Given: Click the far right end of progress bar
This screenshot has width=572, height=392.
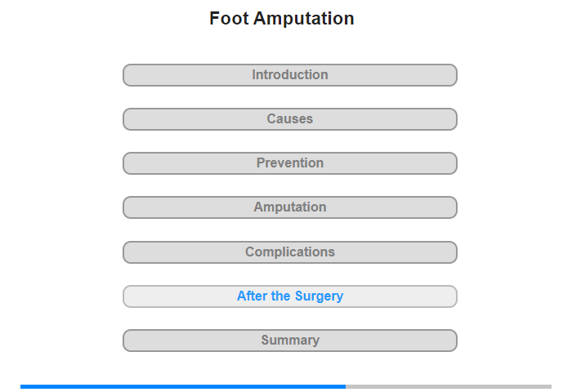Looking at the screenshot, I should point(549,386).
